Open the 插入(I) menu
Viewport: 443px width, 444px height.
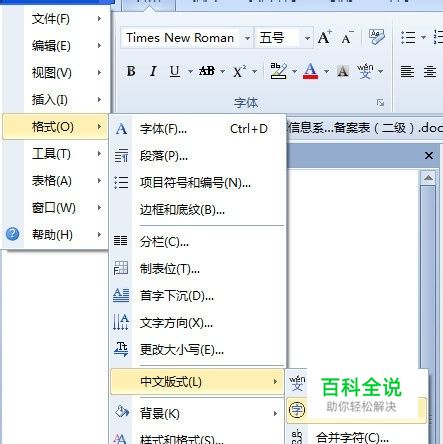click(x=55, y=100)
